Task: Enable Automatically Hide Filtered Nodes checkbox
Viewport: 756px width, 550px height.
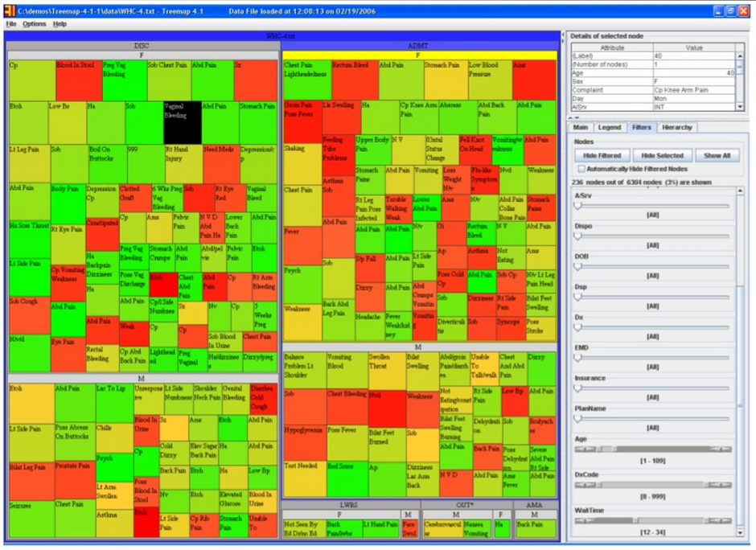Action: coord(582,169)
